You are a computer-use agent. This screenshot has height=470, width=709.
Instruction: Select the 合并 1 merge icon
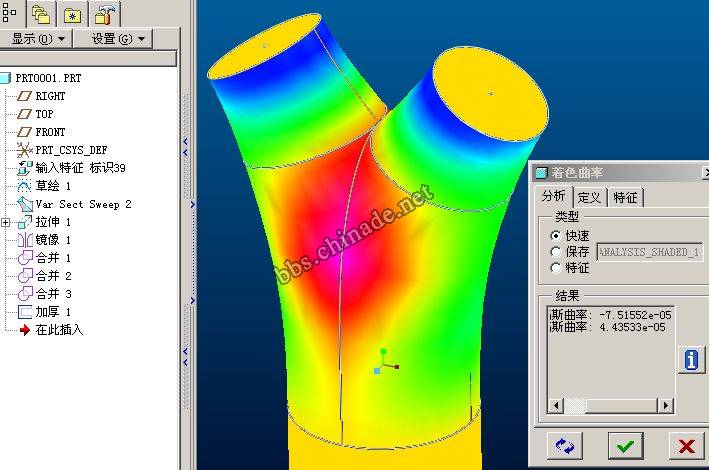(24, 258)
